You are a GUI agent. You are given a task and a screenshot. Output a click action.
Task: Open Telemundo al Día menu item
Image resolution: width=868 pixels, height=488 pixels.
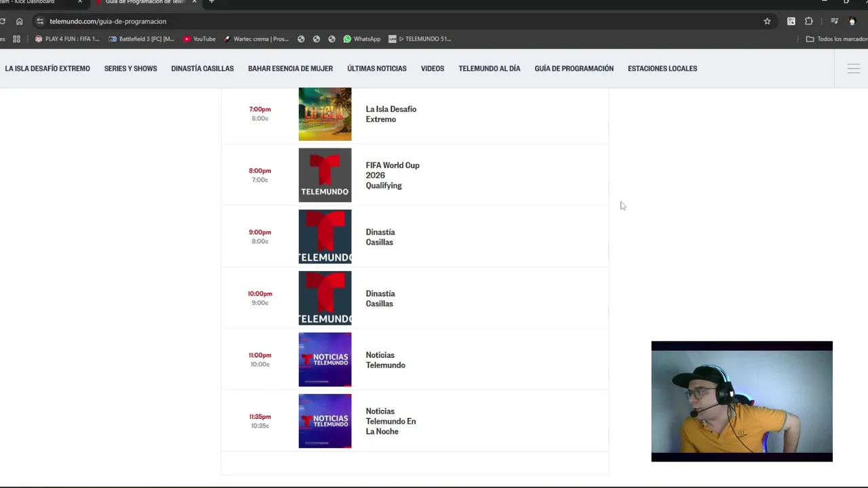[489, 68]
